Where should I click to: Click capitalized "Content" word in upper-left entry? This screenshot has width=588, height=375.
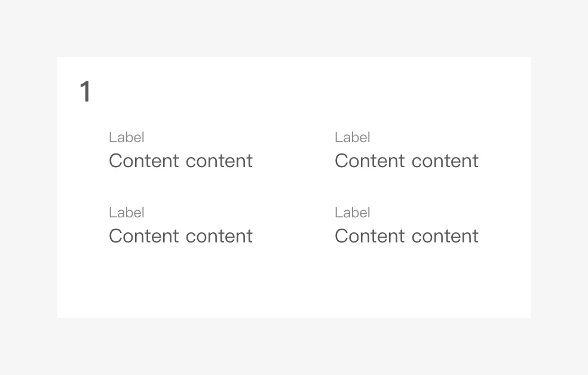tap(144, 161)
